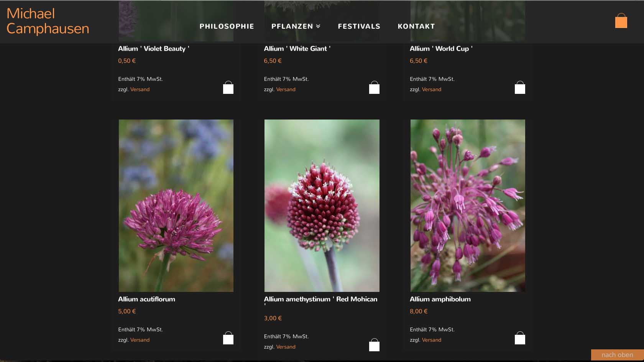Viewport: 644px width, 362px height.
Task: Expand the Pflanzen dropdown menu
Action: 296,26
